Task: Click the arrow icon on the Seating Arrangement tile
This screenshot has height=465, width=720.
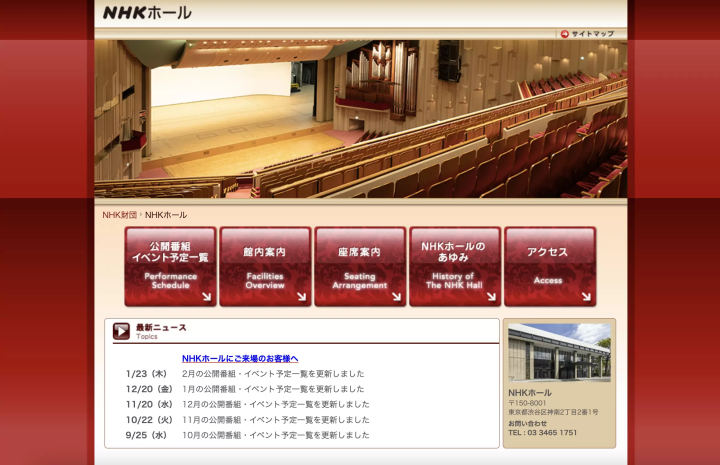Action: click(x=396, y=297)
